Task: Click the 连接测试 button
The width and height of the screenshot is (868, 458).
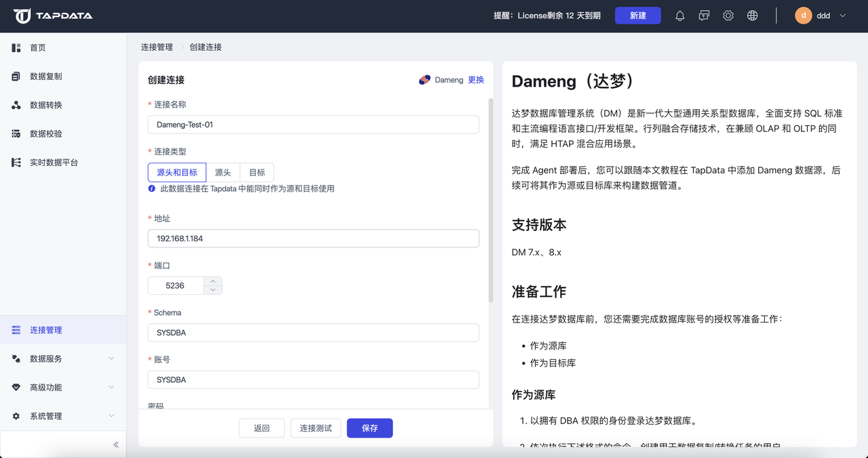Action: pos(316,428)
